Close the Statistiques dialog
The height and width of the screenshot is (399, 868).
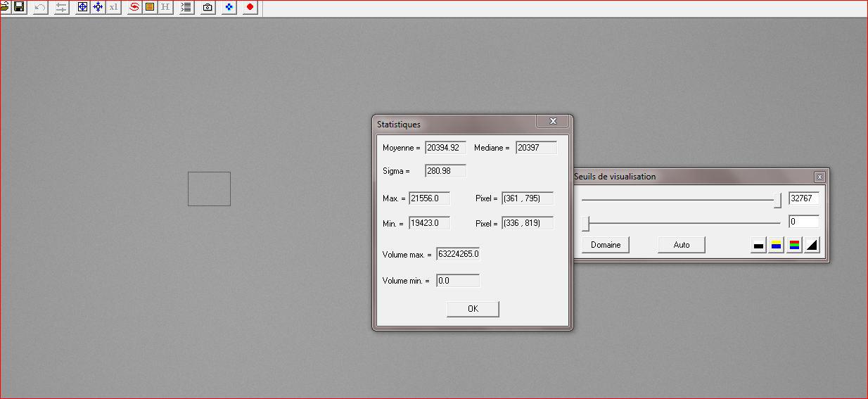point(553,121)
